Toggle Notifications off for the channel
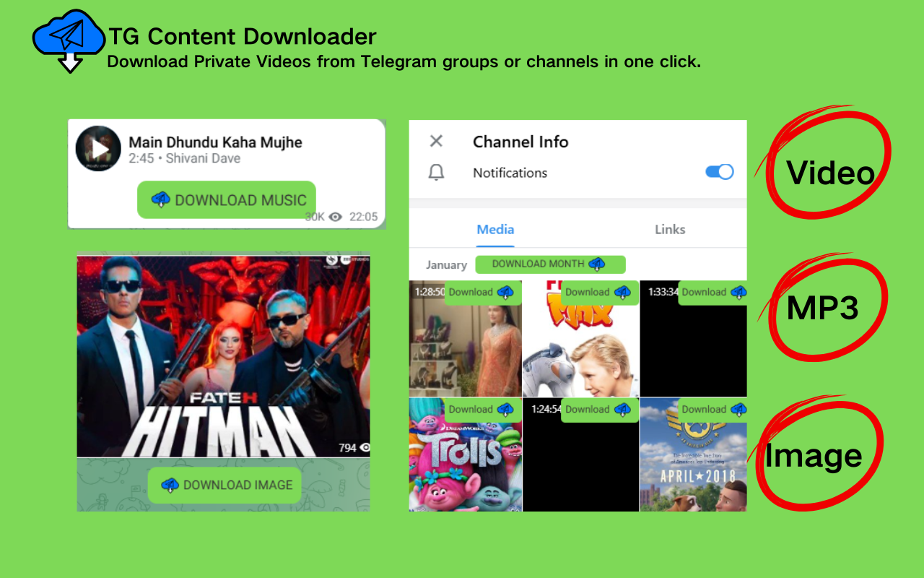 click(718, 171)
